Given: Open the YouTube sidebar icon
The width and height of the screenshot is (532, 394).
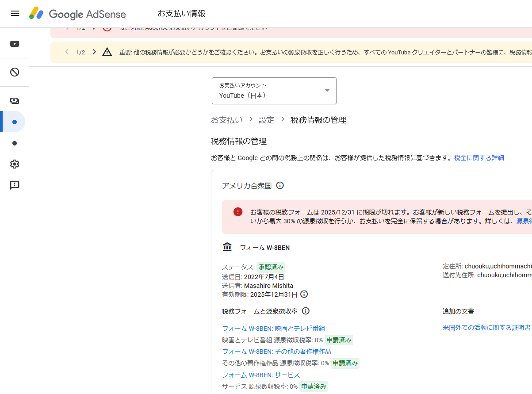Looking at the screenshot, I should 15,44.
